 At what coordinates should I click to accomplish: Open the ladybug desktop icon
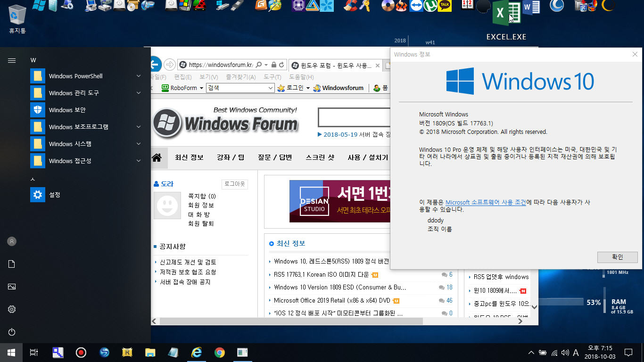click(200, 5)
